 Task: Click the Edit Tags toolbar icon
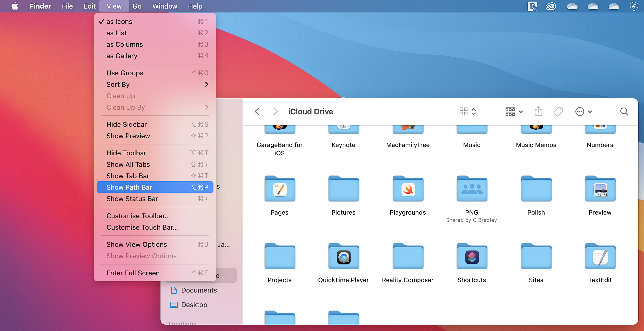pos(558,112)
